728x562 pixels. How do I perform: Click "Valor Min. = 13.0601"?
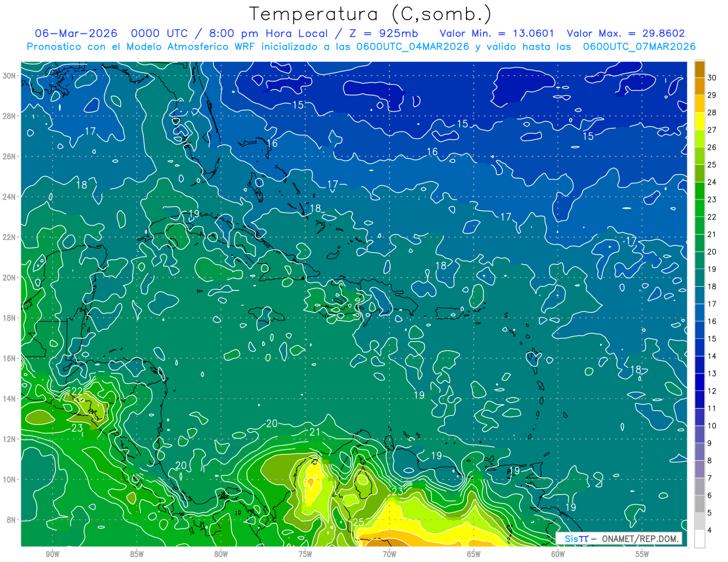pos(497,33)
